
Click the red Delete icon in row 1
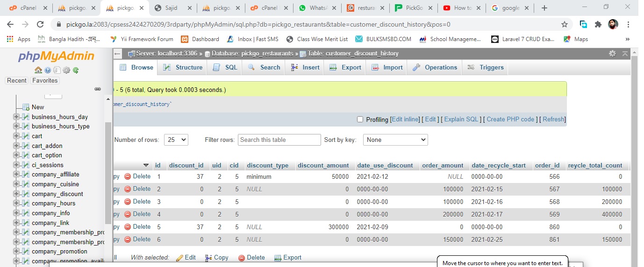click(128, 176)
